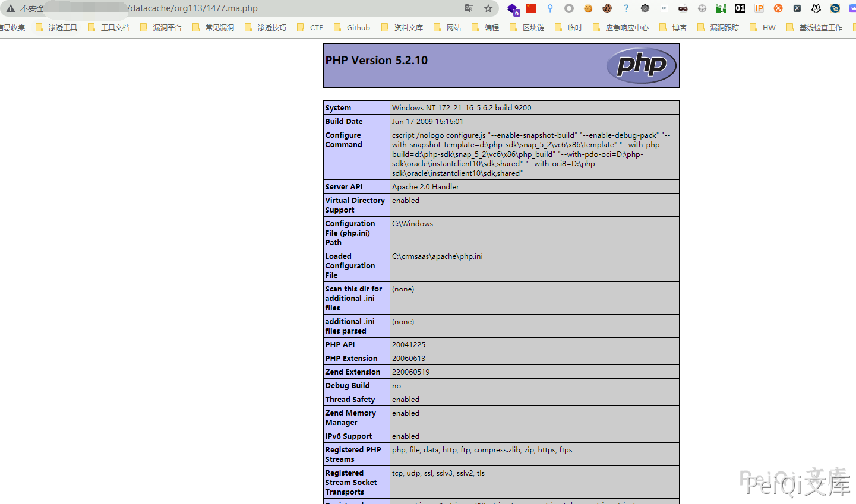856x504 pixels.
Task: Open the dark chocolate cookie extension icon
Action: (x=607, y=8)
